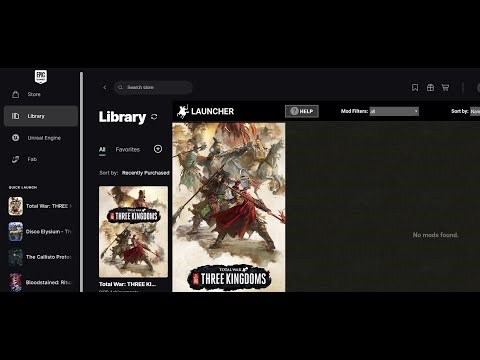Click The Callisto Protocol thumbnail icon

point(16,257)
